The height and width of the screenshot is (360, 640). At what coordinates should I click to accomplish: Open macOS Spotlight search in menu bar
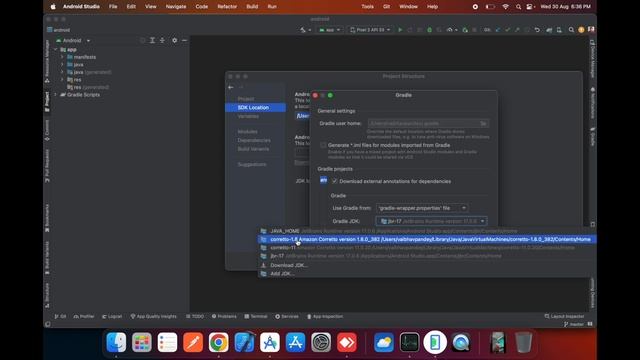(518, 7)
